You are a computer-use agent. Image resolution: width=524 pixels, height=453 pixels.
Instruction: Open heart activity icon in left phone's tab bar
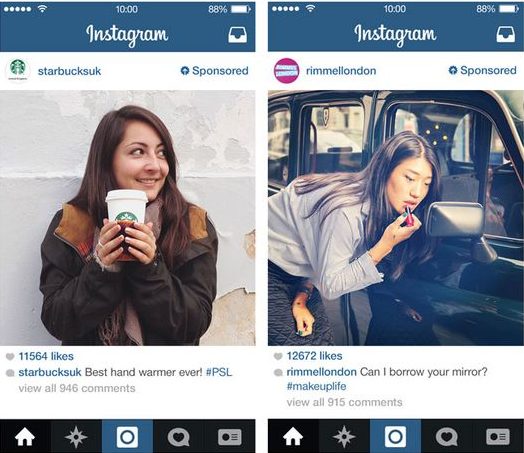click(x=178, y=437)
